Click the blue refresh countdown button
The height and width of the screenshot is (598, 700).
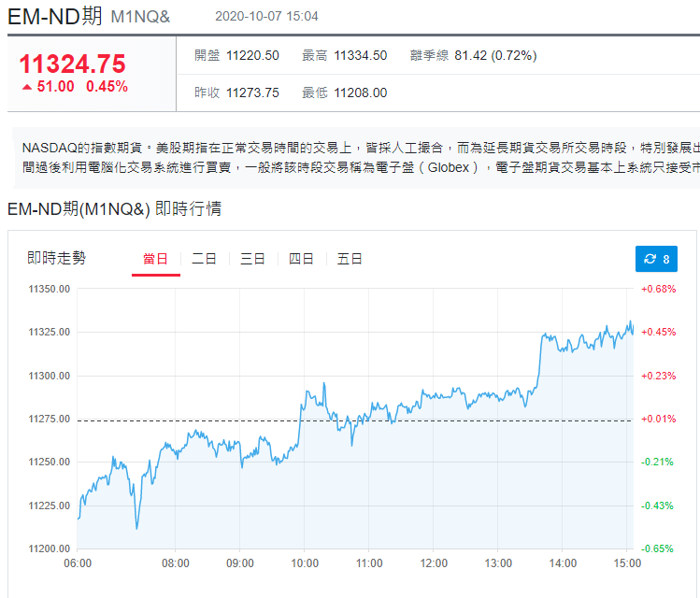(656, 259)
